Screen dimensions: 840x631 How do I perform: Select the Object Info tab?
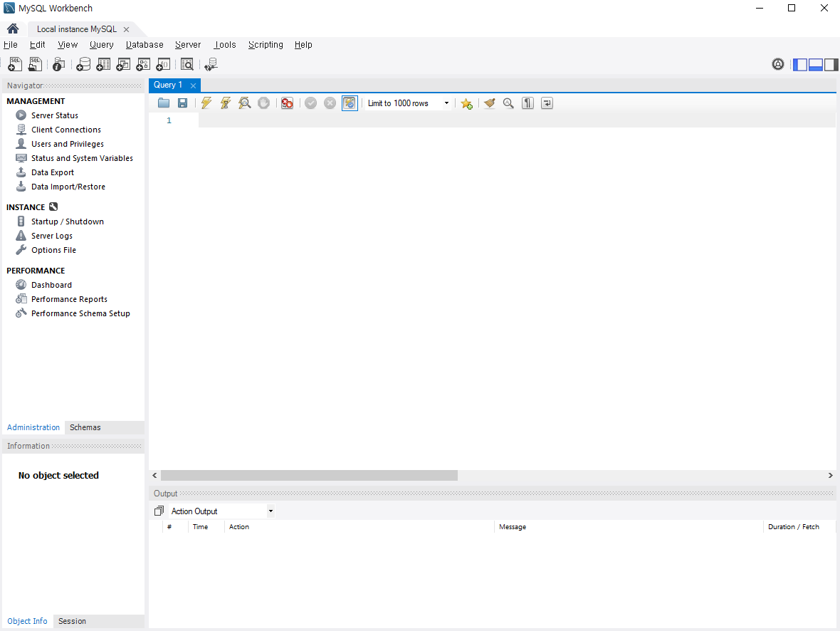pyautogui.click(x=27, y=621)
